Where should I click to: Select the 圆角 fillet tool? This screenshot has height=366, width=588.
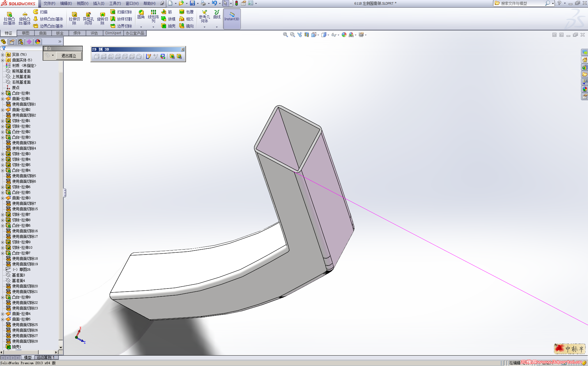[x=141, y=14]
